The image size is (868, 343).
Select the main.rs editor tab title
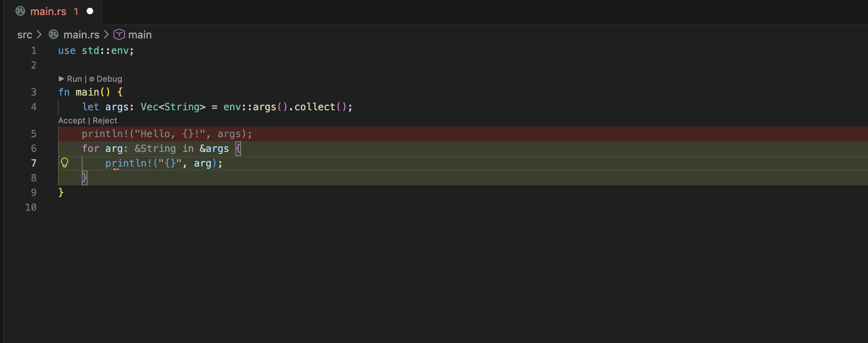[x=48, y=11]
